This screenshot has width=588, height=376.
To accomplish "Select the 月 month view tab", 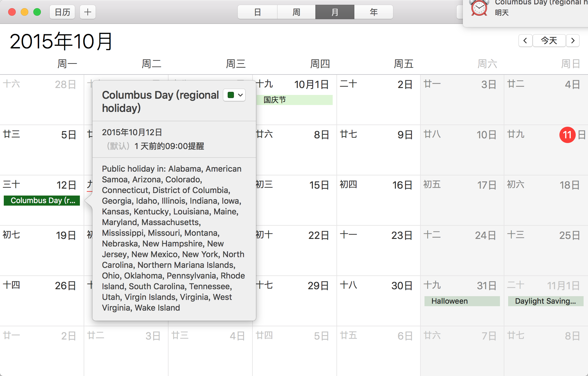I will (x=335, y=12).
